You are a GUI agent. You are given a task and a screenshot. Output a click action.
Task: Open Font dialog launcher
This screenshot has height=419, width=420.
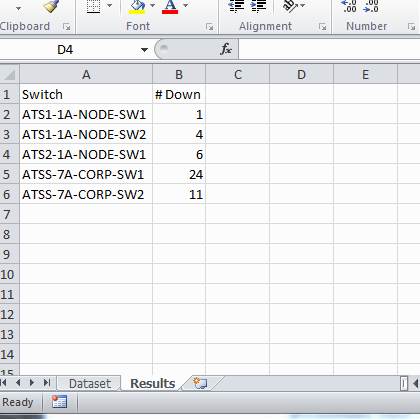(x=209, y=27)
